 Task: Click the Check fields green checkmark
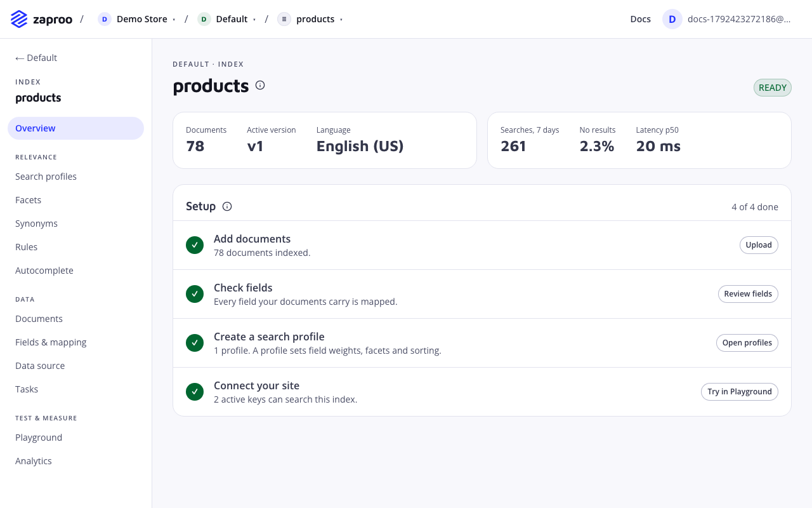point(195,294)
